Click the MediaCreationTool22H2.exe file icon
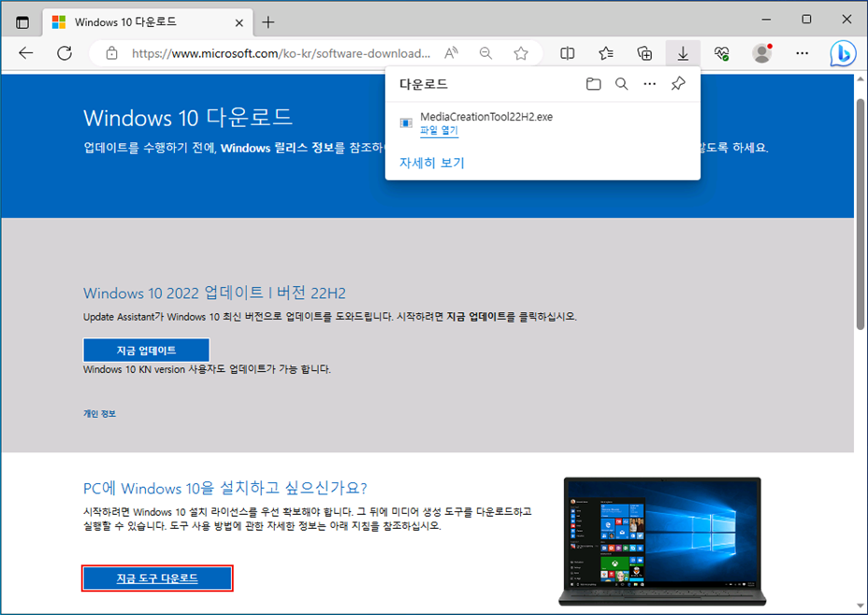Viewport: 868px width, 615px height. click(406, 122)
